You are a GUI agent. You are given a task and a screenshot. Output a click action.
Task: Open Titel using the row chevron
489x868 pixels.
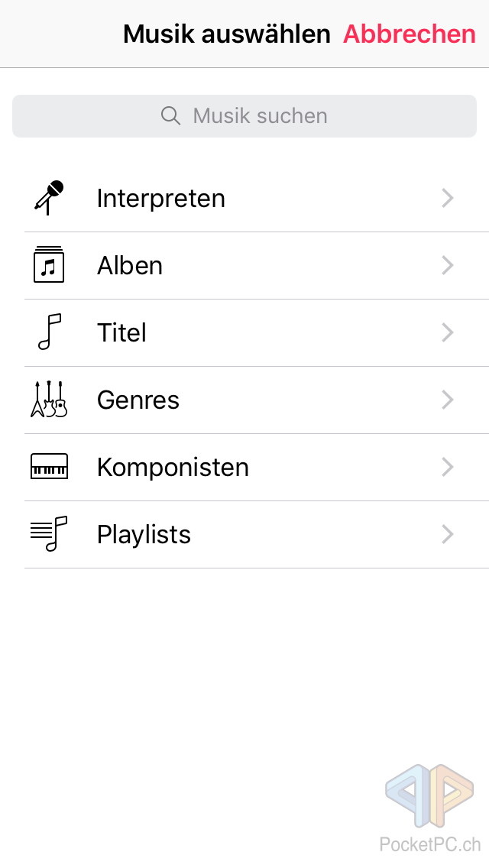tap(448, 333)
